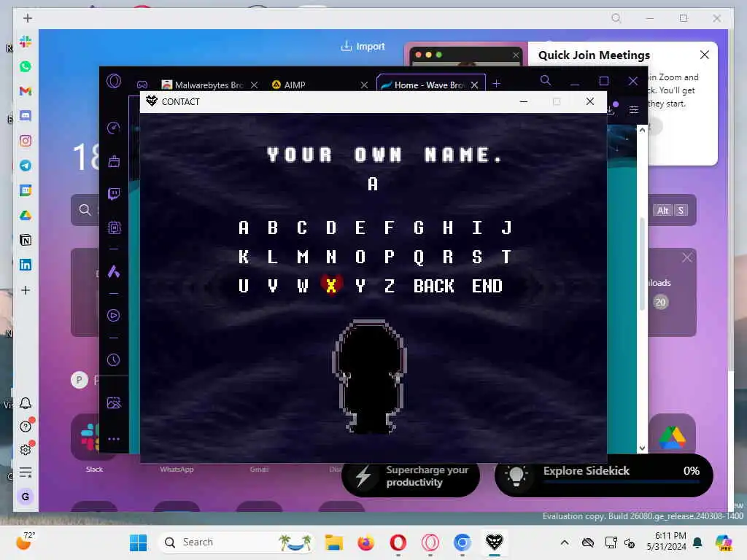
Task: Open Google Drive in Sidekick sidebar
Action: click(x=26, y=215)
